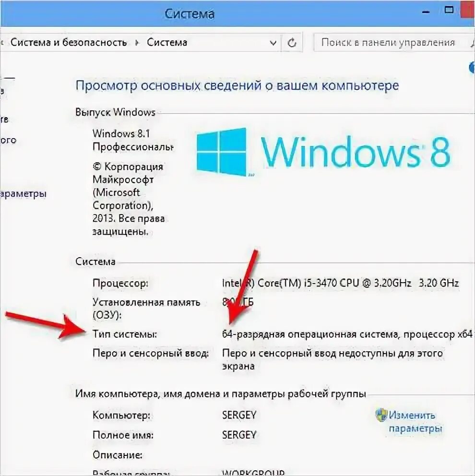Click the shield icon next to 'Изменить параметры'
Viewport: 475px width, 476px height.
381,415
